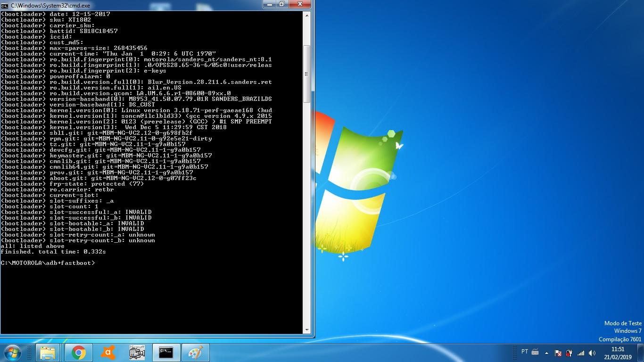The height and width of the screenshot is (362, 644).
Task: Click the 'sbl1.git' line
Action: [97, 133]
